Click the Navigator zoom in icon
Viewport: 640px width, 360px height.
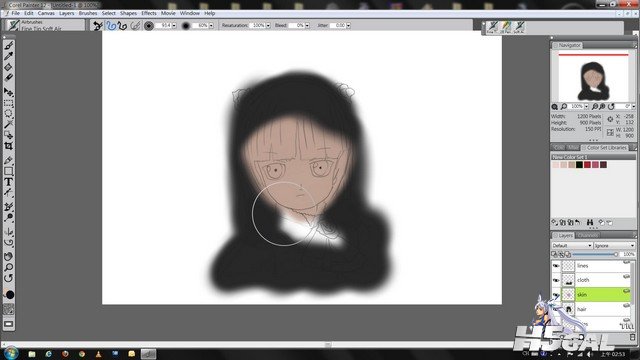(x=602, y=107)
